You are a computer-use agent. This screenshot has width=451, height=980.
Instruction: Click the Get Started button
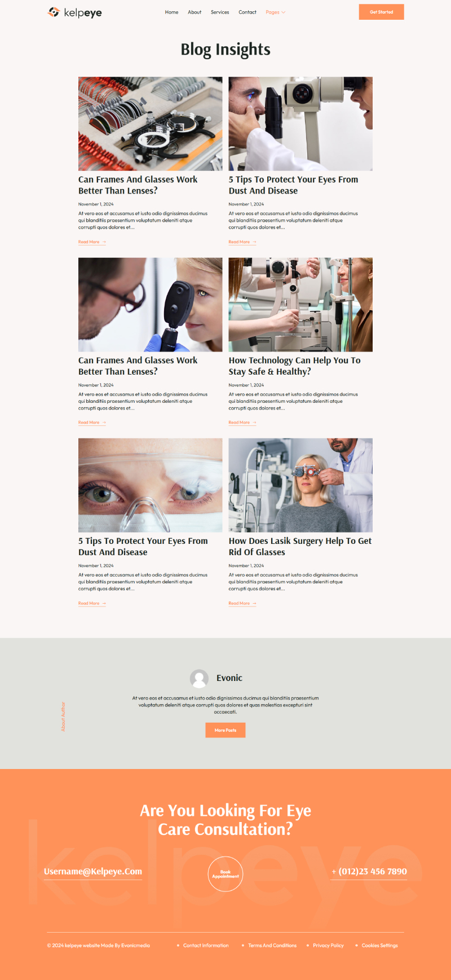(382, 12)
